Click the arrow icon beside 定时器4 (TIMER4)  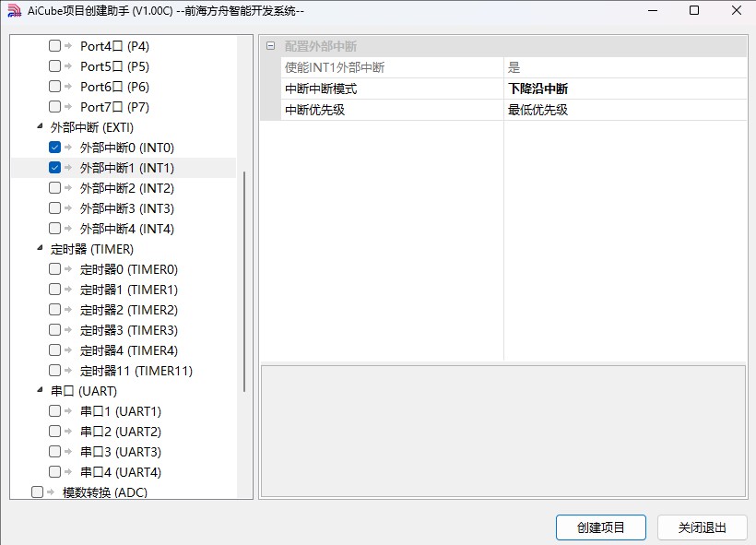coord(68,350)
